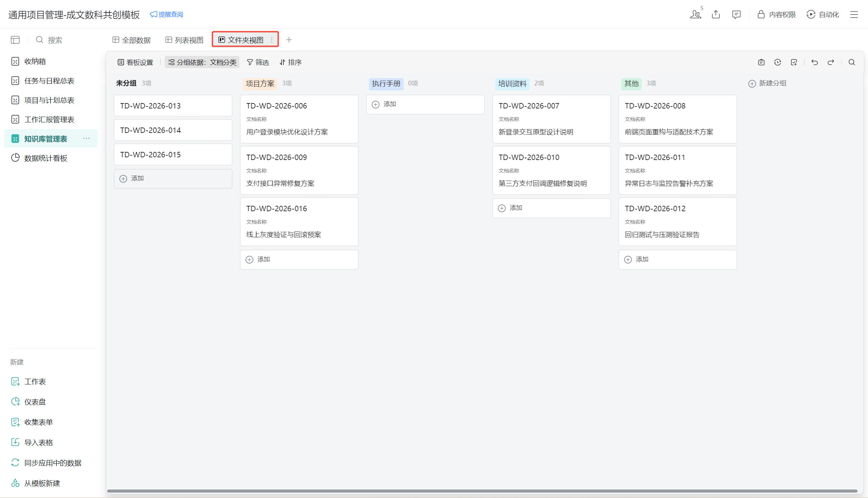Click the search magnifier in view toolbar
Viewport: 868px width, 498px height.
pos(852,62)
